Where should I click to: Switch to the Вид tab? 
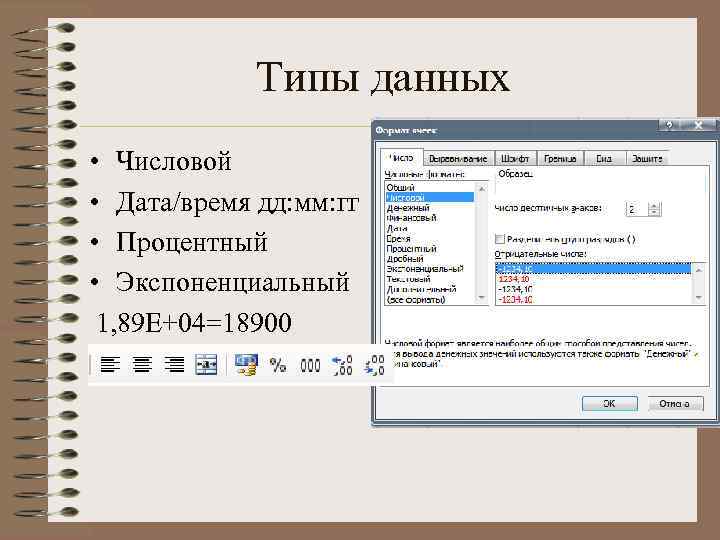point(603,159)
